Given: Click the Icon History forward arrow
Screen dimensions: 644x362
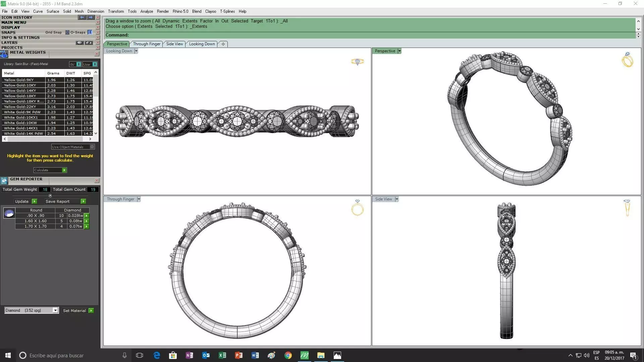Looking at the screenshot, I should 90,17.
